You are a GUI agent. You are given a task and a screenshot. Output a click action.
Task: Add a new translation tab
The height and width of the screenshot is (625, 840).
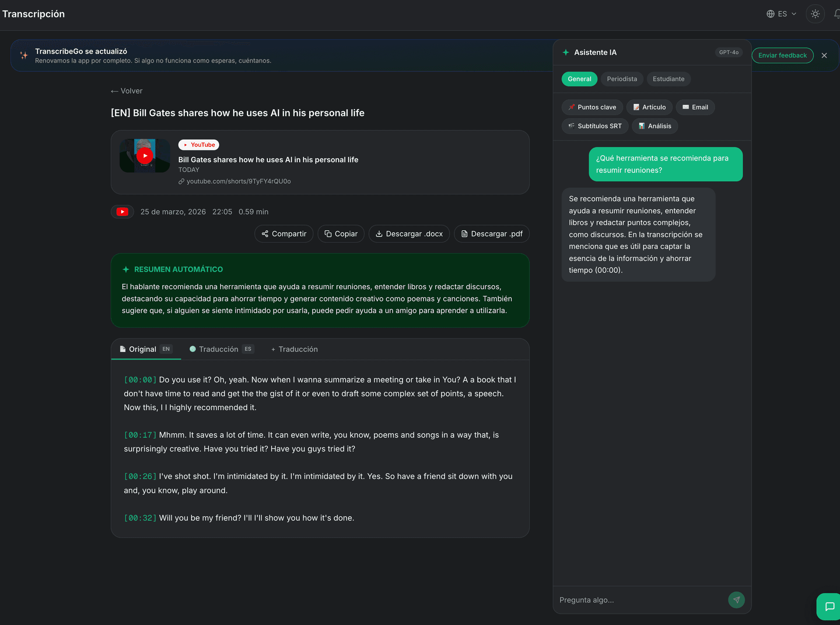[294, 349]
